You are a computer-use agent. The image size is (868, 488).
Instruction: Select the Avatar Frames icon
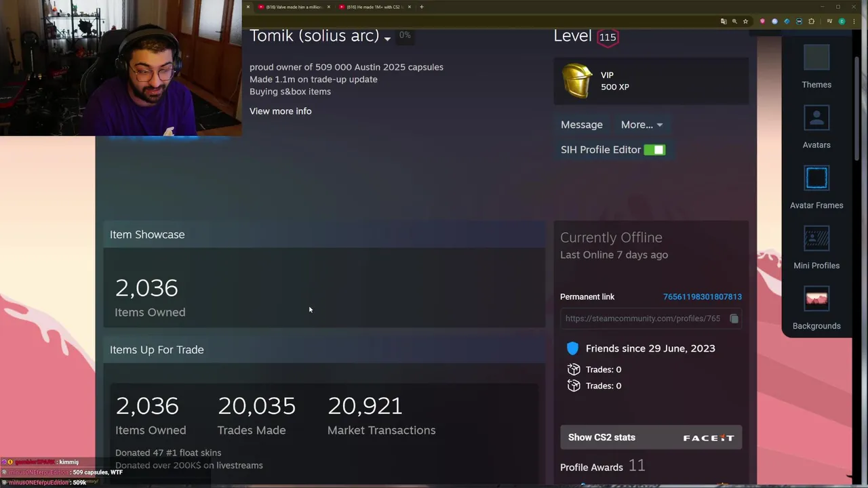816,178
